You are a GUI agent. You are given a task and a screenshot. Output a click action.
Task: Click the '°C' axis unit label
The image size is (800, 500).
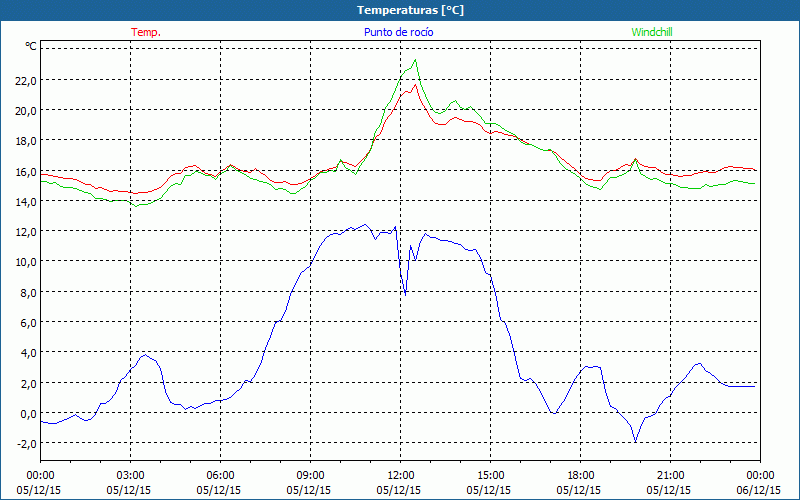point(31,46)
